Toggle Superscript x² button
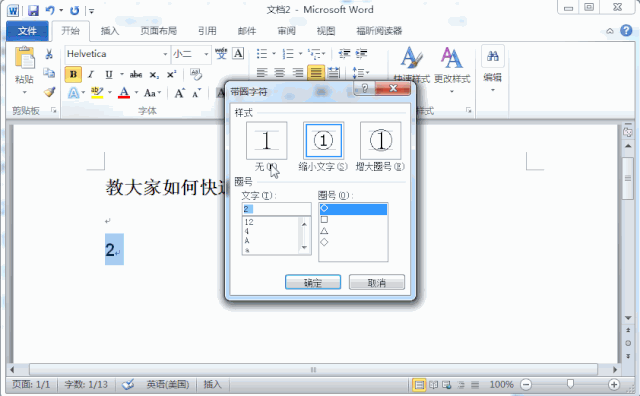This screenshot has height=396, width=640. pos(171,74)
